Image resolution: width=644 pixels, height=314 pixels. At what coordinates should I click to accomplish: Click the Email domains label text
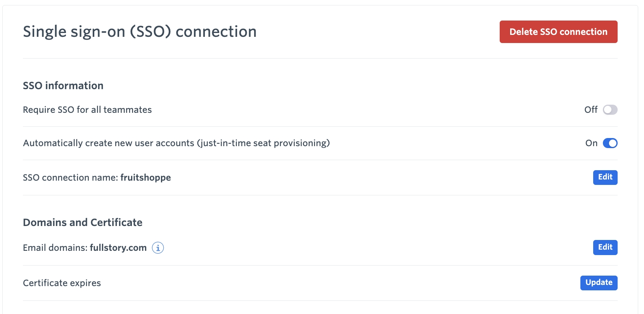[x=55, y=248]
